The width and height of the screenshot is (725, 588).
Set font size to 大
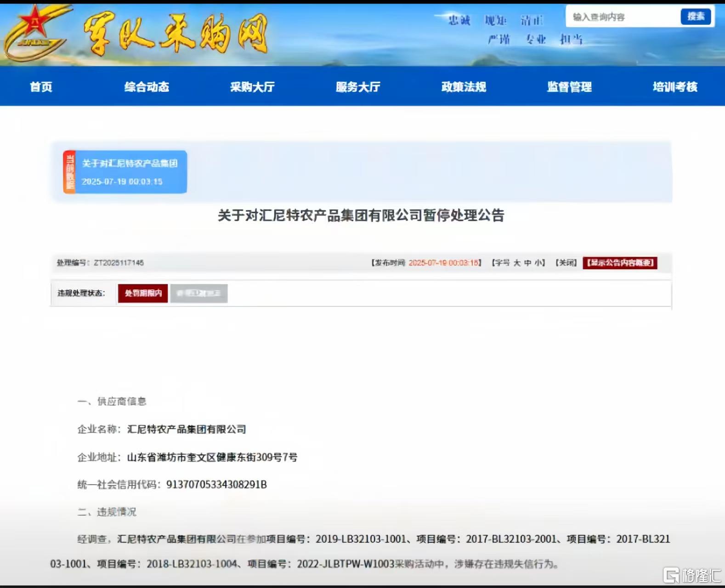pyautogui.click(x=517, y=263)
